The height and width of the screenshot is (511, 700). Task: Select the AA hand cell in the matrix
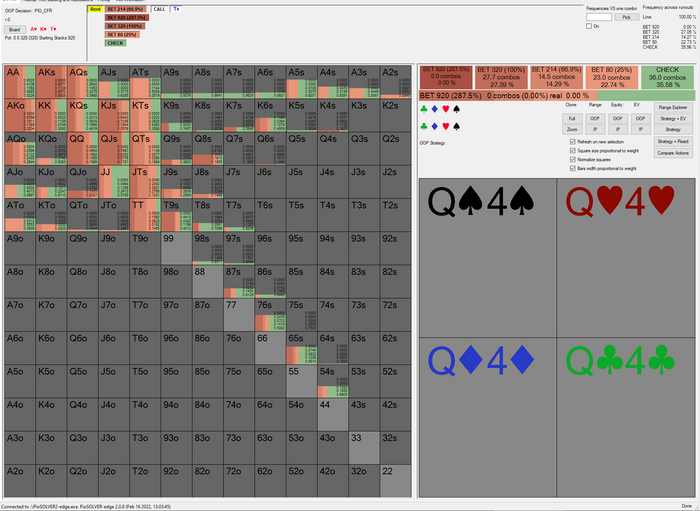click(x=20, y=82)
